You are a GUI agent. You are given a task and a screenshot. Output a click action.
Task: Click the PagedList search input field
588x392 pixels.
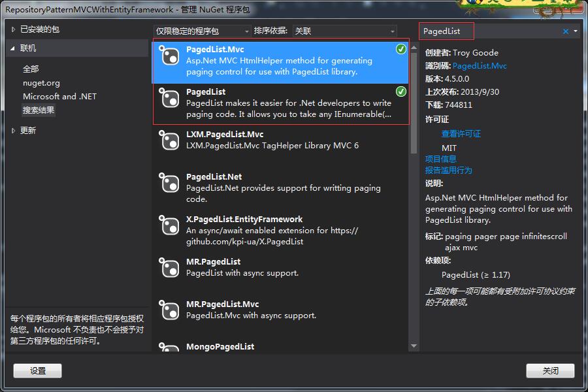coord(489,31)
